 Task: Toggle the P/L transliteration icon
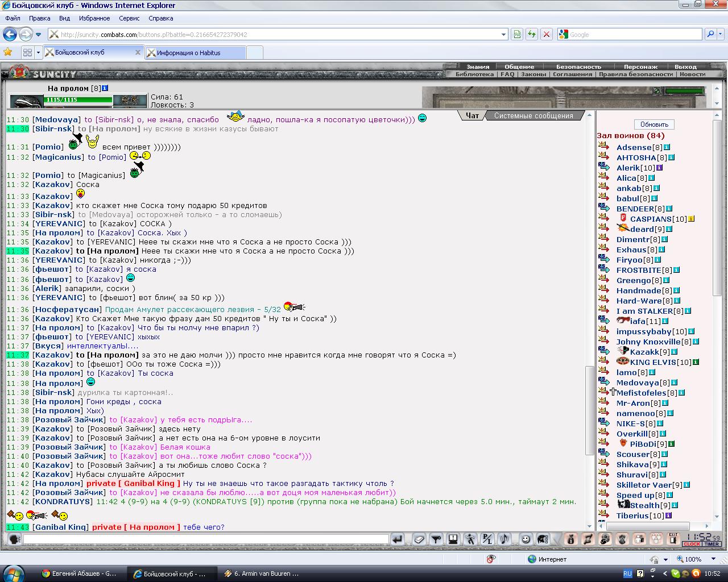(487, 539)
